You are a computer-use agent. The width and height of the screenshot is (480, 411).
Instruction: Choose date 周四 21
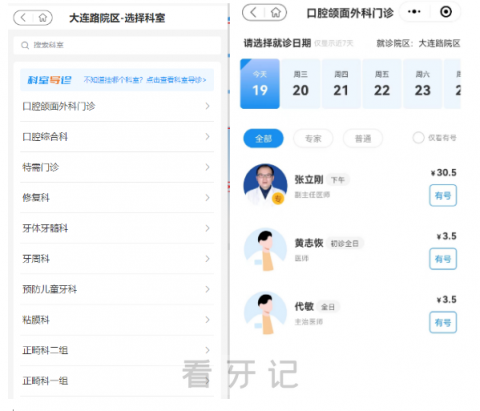[x=341, y=84]
